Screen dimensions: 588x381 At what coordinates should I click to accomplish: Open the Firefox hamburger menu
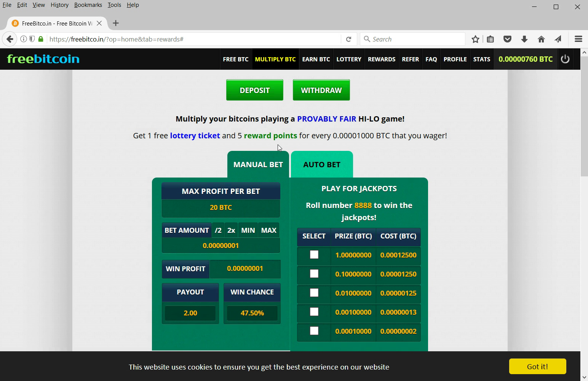coord(578,39)
